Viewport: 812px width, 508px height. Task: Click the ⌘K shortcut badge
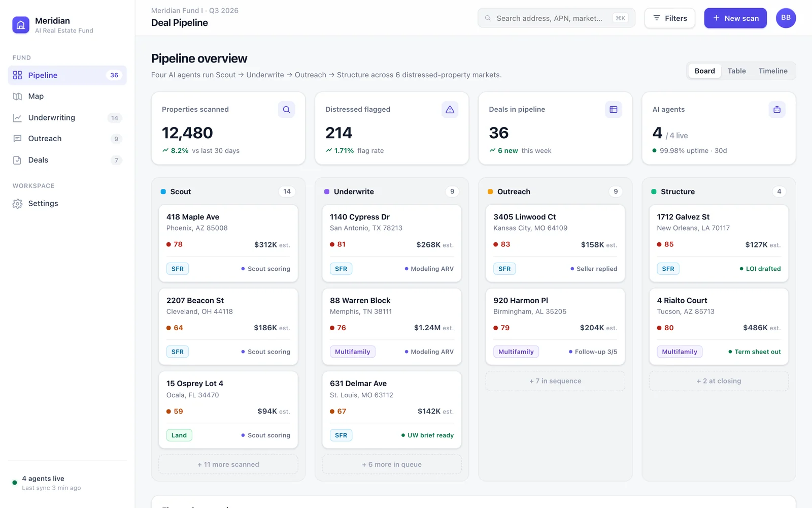(620, 18)
